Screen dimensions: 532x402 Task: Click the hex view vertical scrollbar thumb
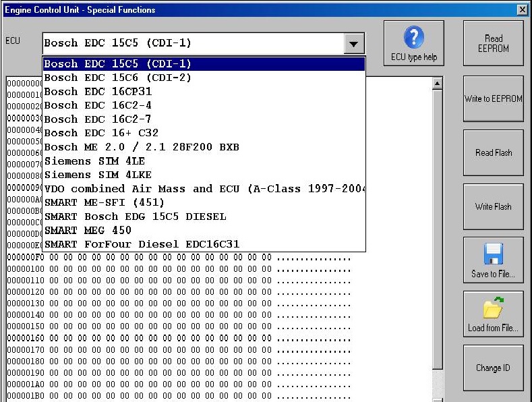coord(438,229)
